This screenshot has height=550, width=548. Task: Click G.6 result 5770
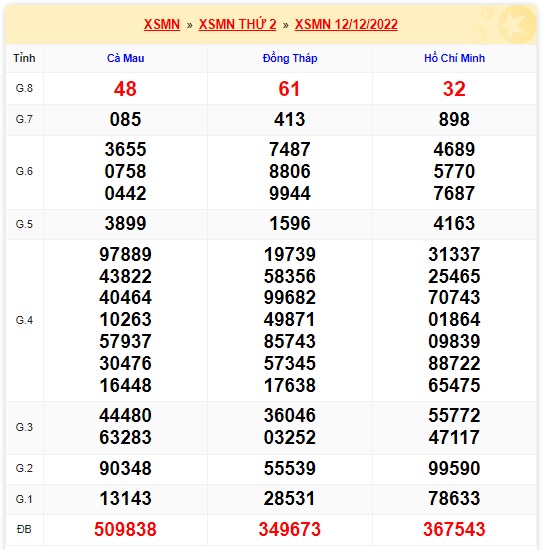454,172
